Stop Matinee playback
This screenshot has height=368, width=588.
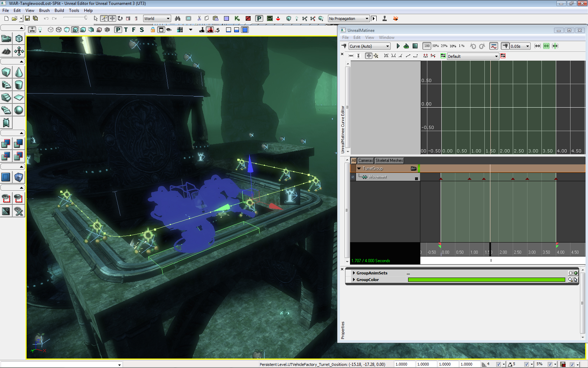[x=415, y=46]
